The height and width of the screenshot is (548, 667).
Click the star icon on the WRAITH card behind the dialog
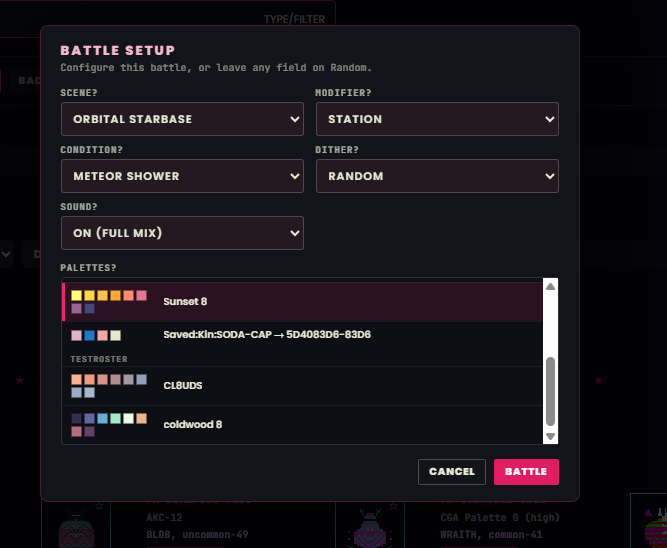click(x=393, y=506)
